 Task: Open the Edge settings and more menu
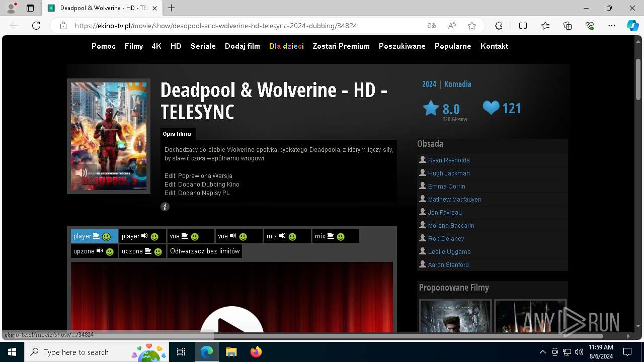(x=612, y=26)
